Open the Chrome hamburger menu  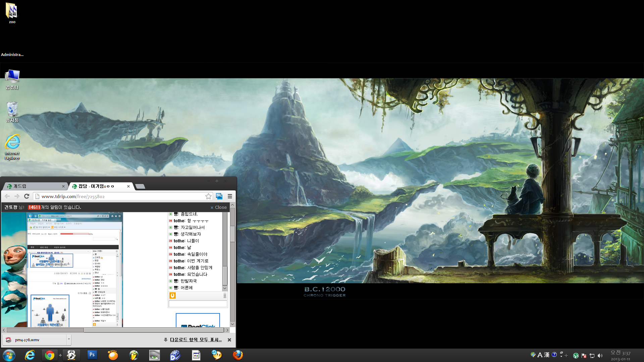click(230, 196)
